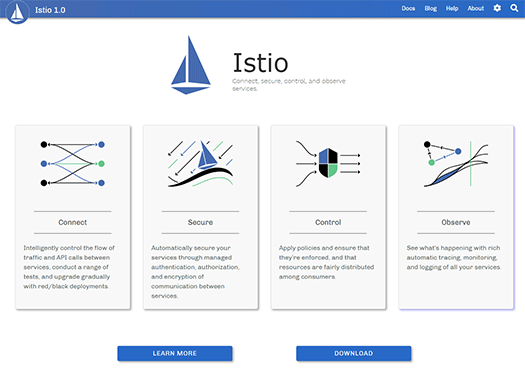This screenshot has height=389, width=525.
Task: Open the settings gear icon
Action: [x=497, y=8]
